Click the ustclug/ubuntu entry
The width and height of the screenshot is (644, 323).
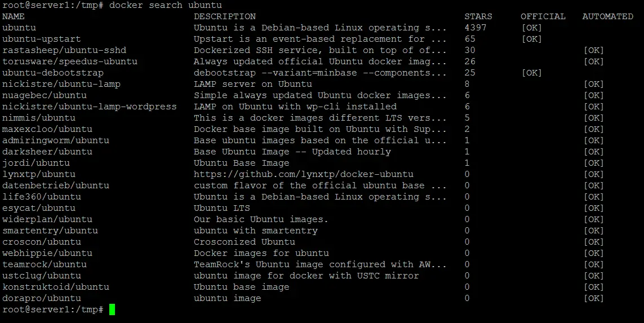[42, 276]
